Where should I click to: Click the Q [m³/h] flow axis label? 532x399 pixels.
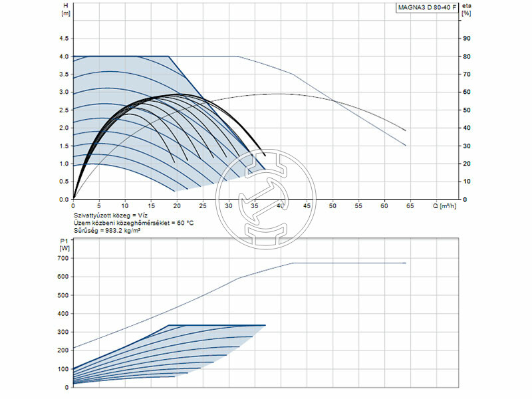click(449, 206)
